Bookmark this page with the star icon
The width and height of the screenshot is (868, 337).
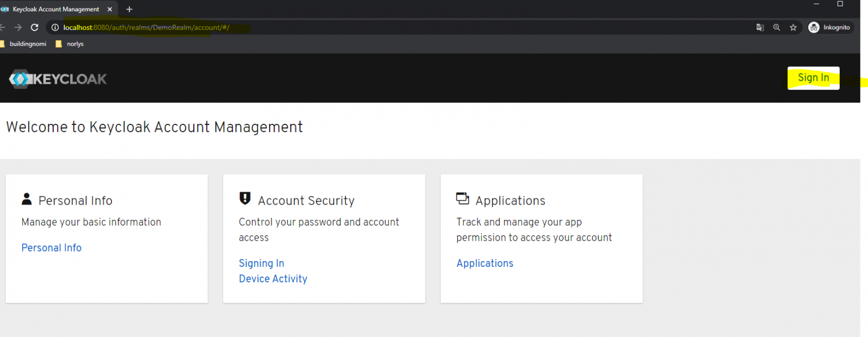click(x=793, y=27)
